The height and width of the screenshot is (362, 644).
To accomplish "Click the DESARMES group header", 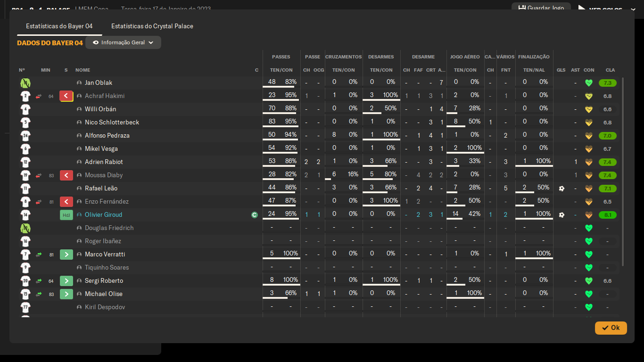I will [381, 57].
